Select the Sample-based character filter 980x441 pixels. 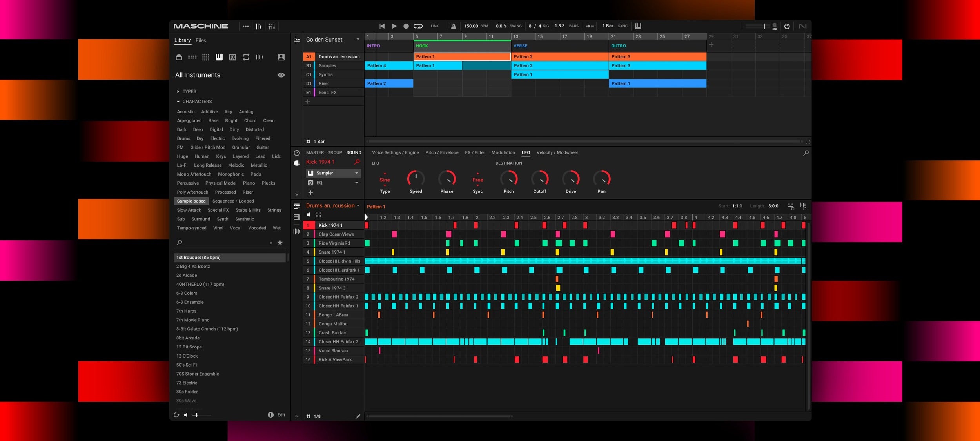click(x=191, y=201)
